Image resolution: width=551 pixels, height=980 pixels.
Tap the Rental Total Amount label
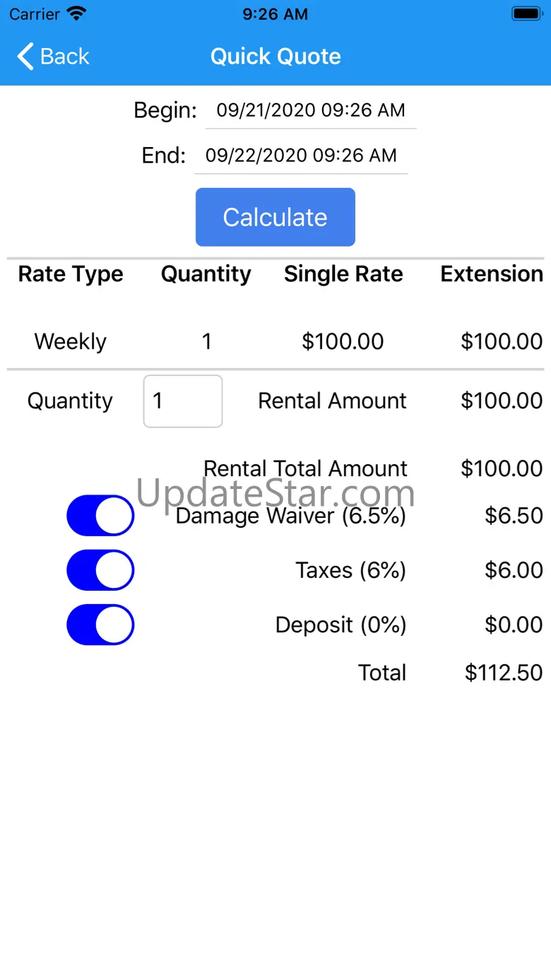click(305, 468)
